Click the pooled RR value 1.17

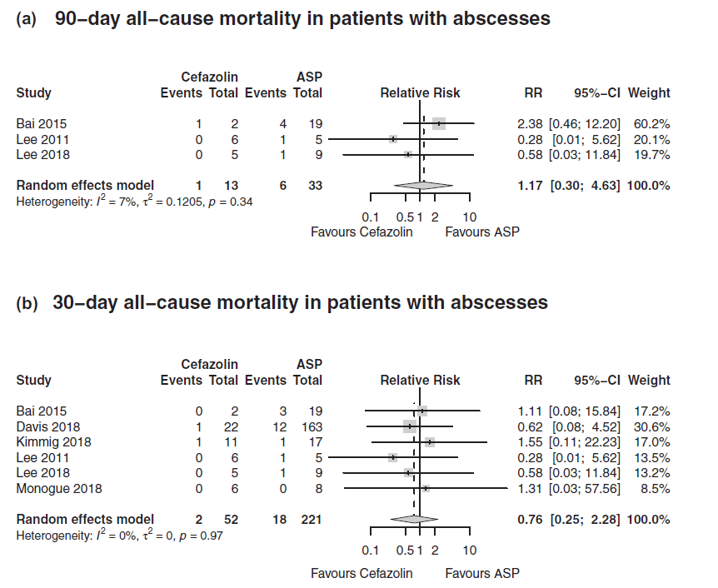[530, 185]
